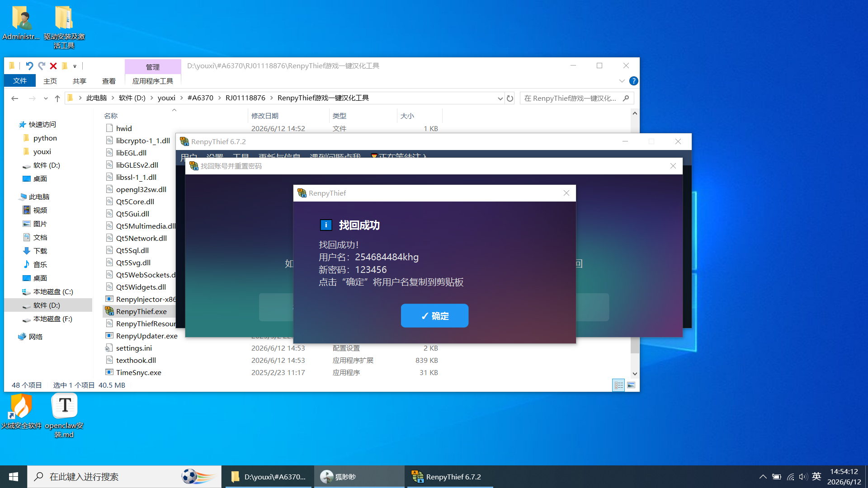
Task: Select 本地磁盘 (F:) in navigation pane
Action: (52, 319)
